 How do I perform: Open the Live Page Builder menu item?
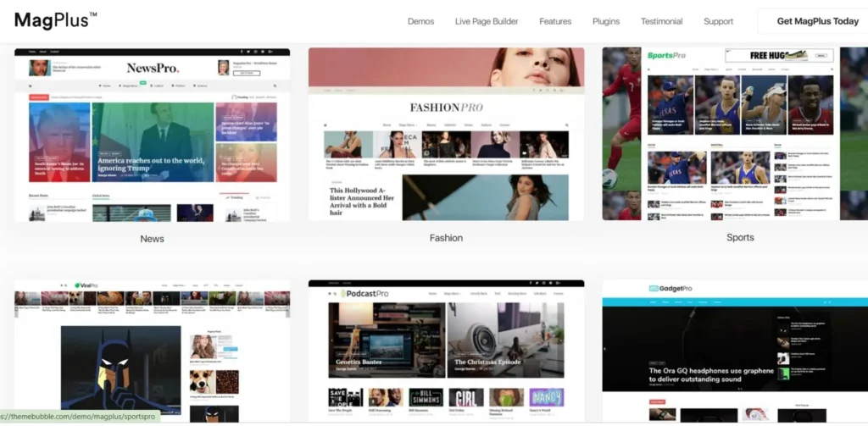tap(487, 21)
